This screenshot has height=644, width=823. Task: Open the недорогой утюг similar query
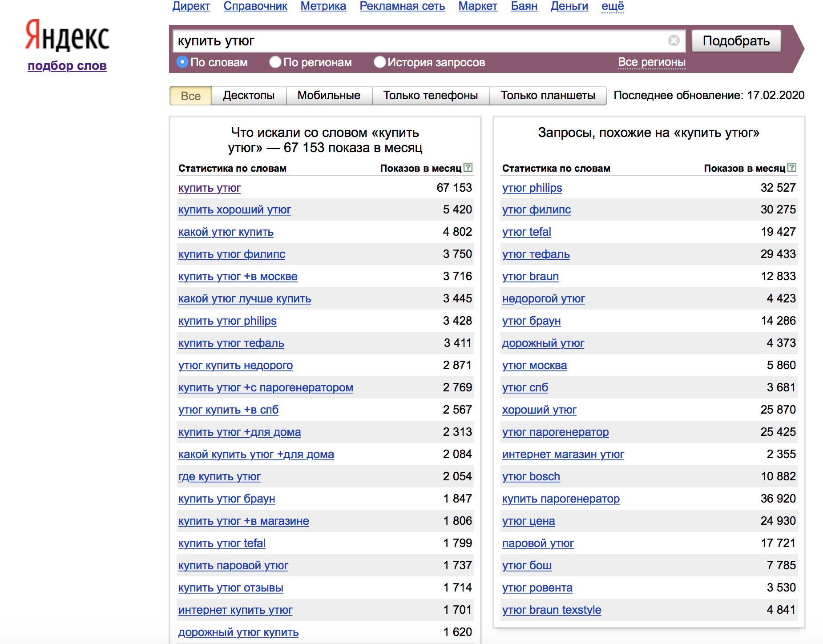point(543,299)
